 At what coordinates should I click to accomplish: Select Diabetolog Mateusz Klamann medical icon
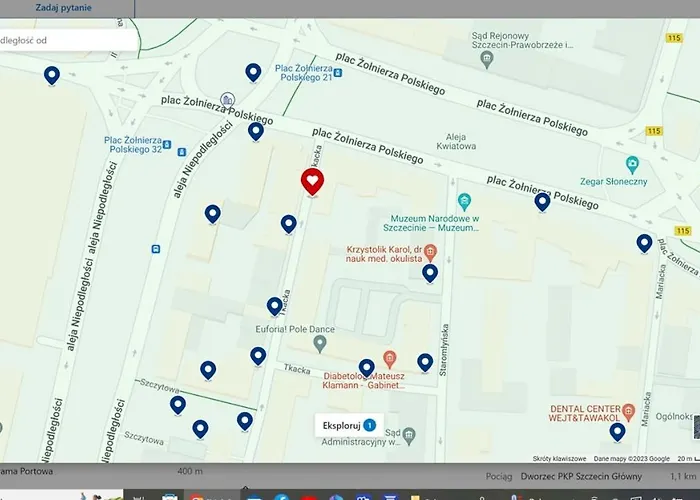click(390, 359)
